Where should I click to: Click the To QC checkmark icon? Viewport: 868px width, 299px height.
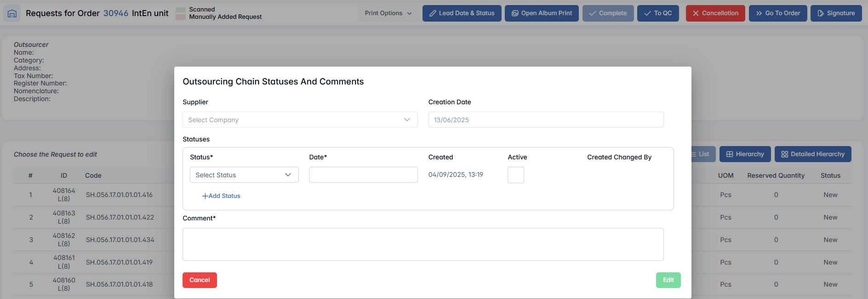click(647, 13)
